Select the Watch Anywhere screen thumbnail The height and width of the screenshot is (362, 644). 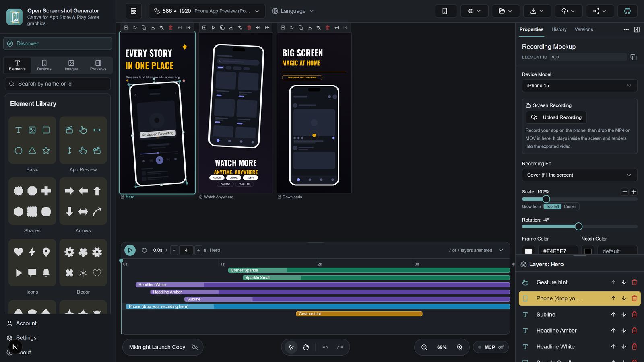[x=236, y=113]
